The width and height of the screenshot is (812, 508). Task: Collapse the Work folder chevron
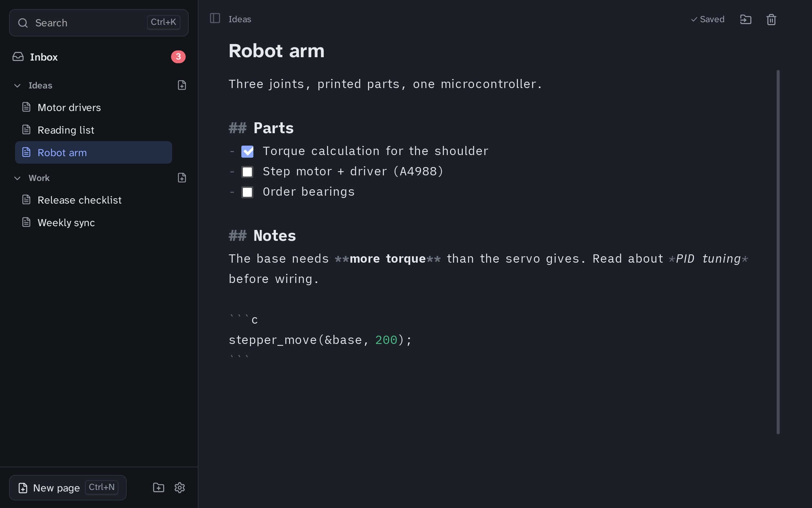tap(17, 178)
